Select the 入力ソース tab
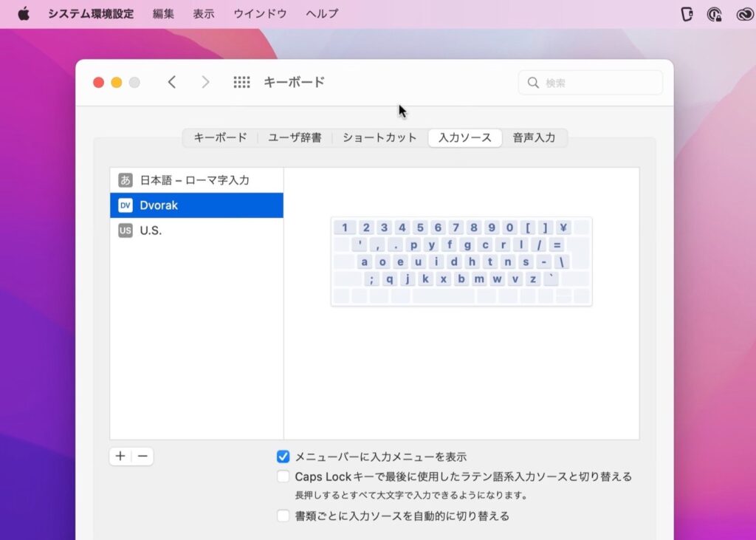Screen dimensions: 756x540 pos(465,137)
